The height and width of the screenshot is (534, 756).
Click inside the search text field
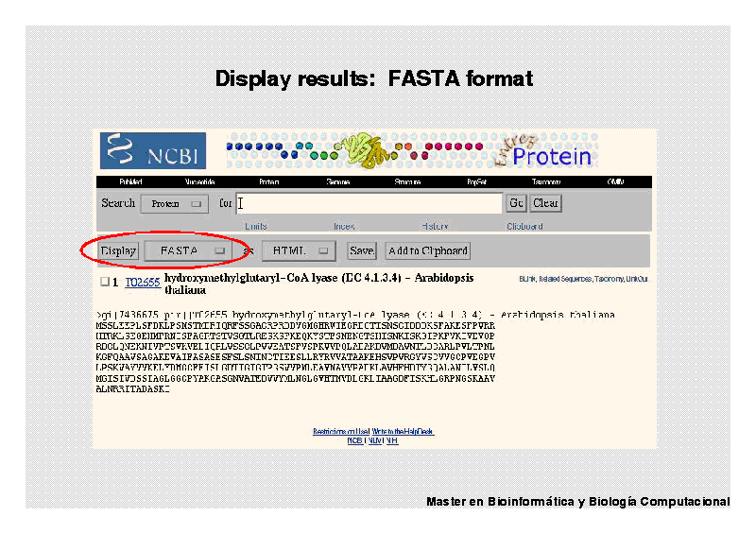click(369, 203)
